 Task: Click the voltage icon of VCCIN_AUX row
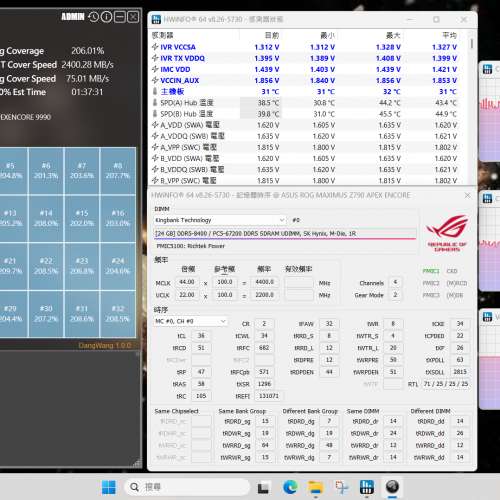point(155,80)
